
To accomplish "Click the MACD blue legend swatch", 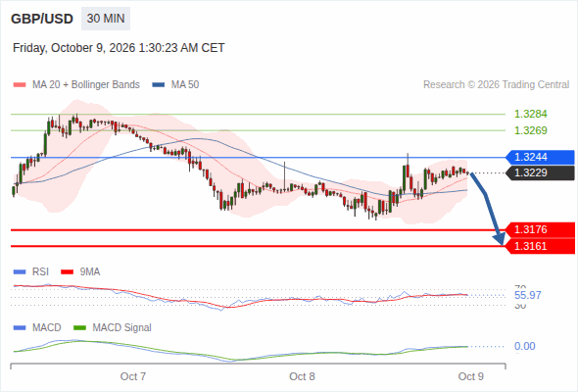I will 20,328.
